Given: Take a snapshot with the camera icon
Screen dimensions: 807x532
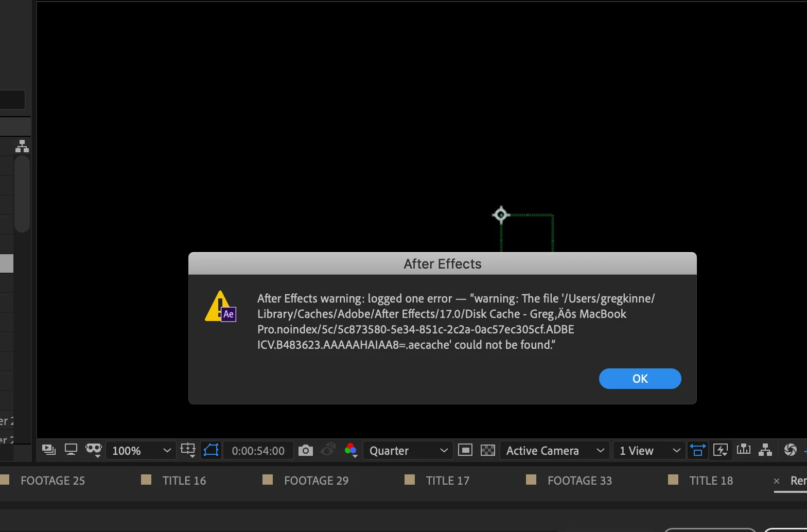Looking at the screenshot, I should [x=306, y=451].
